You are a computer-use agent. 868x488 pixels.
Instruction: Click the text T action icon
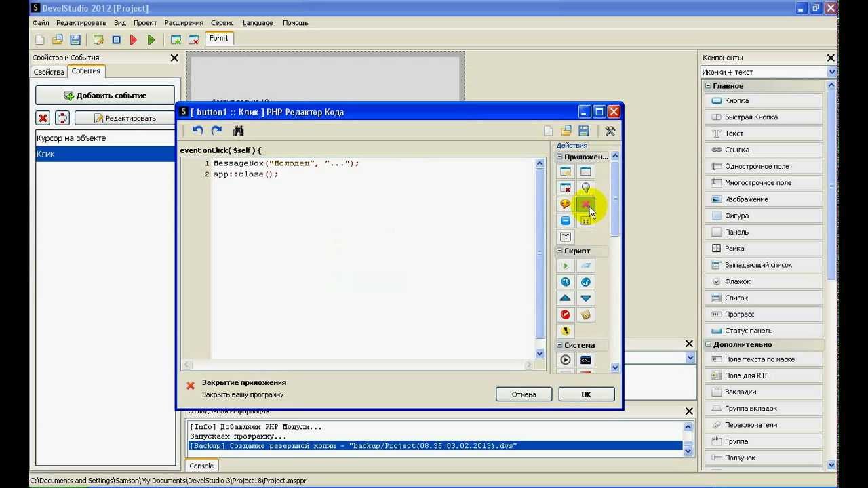pyautogui.click(x=566, y=237)
